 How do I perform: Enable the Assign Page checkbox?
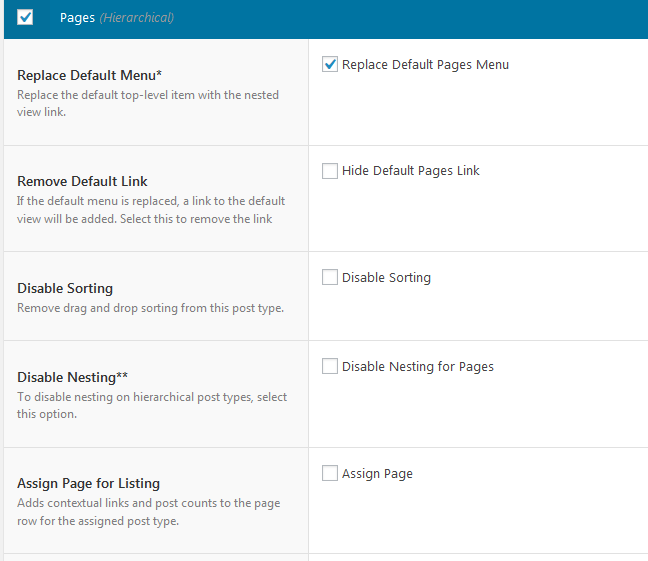[x=330, y=473]
